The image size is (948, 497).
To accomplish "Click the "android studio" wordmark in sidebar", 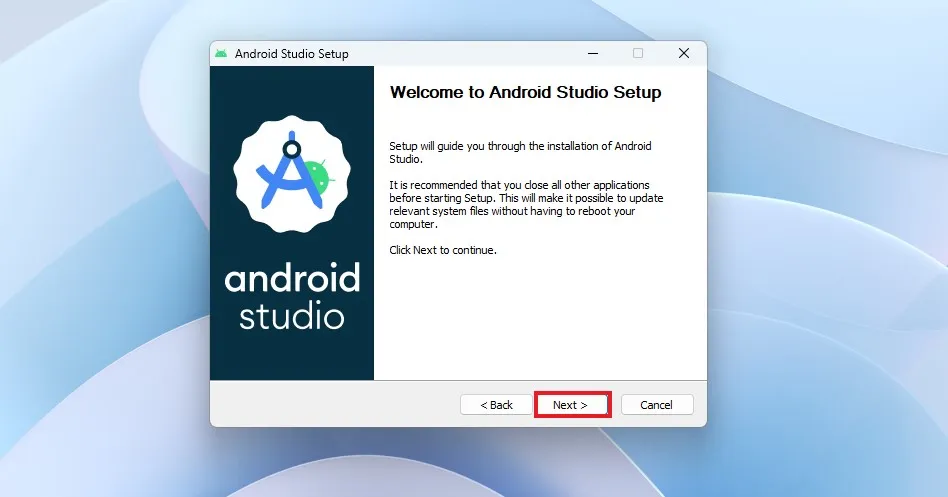I will [x=292, y=296].
